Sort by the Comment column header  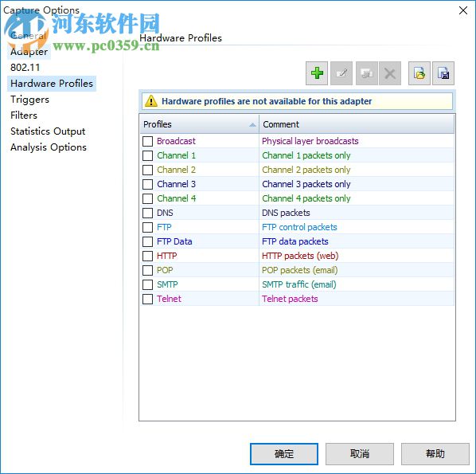(x=357, y=124)
